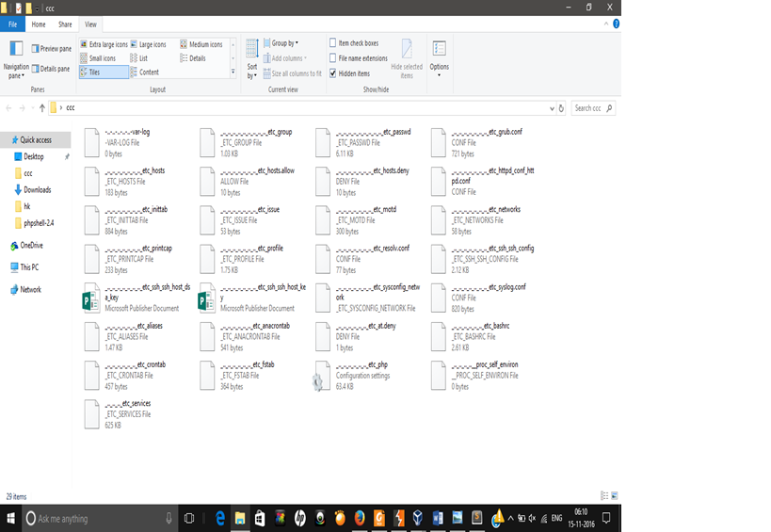Select the View ribbon tab

click(90, 24)
